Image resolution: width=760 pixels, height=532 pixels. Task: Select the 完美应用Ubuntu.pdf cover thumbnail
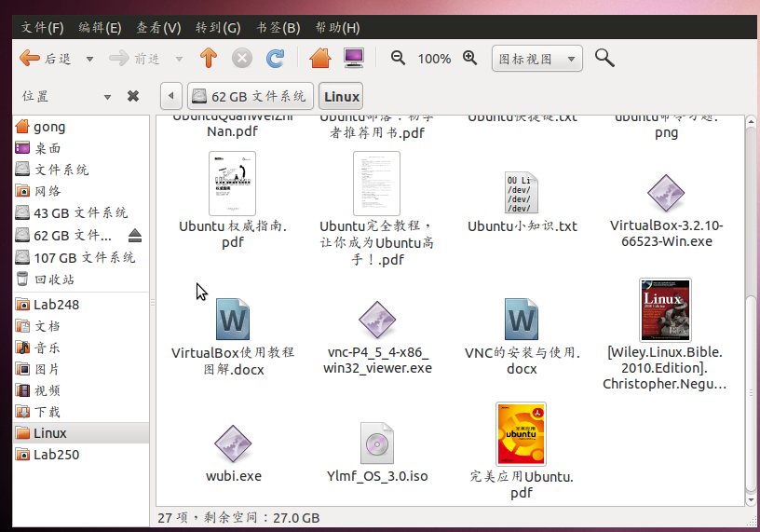pos(521,433)
